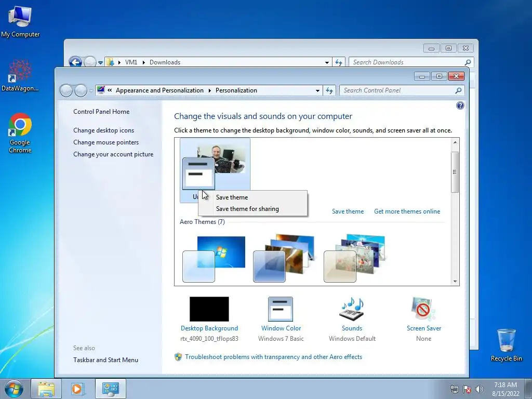Open Screen Saver settings
Viewport: 532px width, 399px height.
click(x=423, y=319)
